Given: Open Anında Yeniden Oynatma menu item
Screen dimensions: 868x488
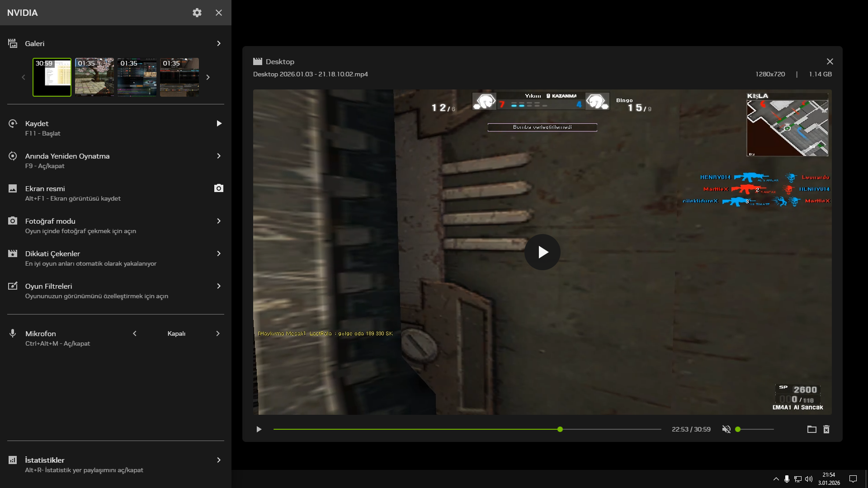Looking at the screenshot, I should tap(116, 160).
